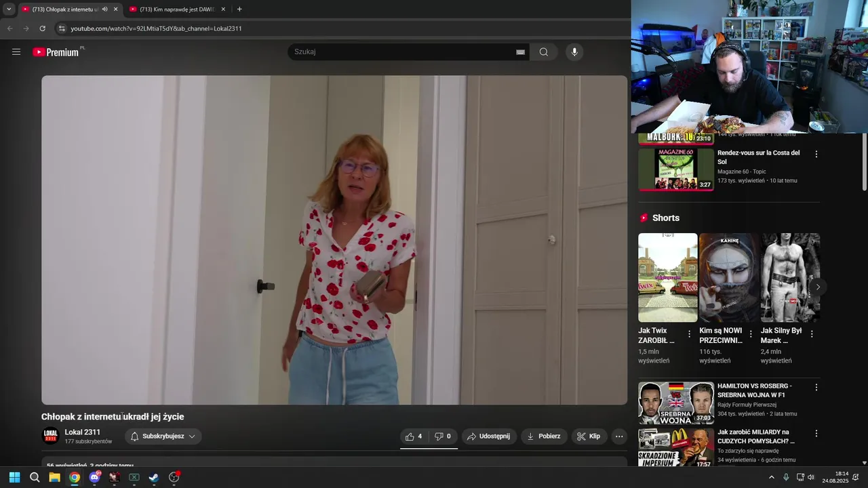Open File Explorer from taskbar
Screen dimensions: 868x488
[54, 477]
